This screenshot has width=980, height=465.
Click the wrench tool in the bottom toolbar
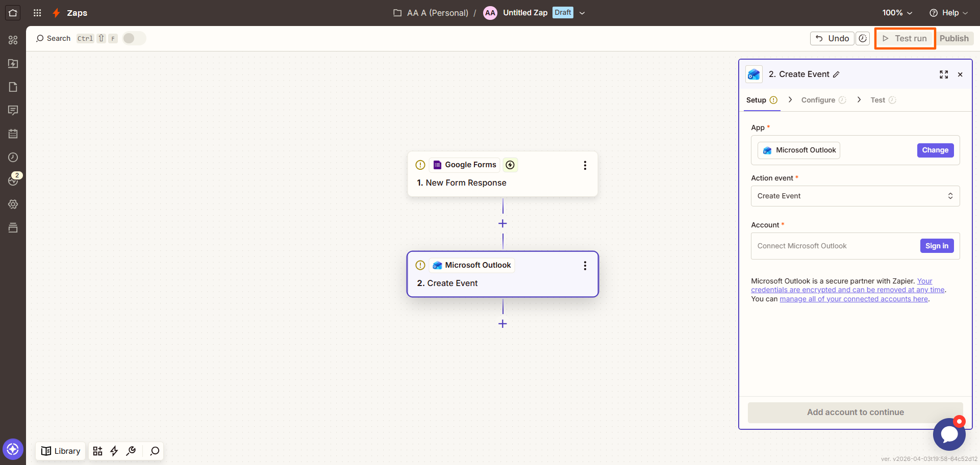pos(131,451)
